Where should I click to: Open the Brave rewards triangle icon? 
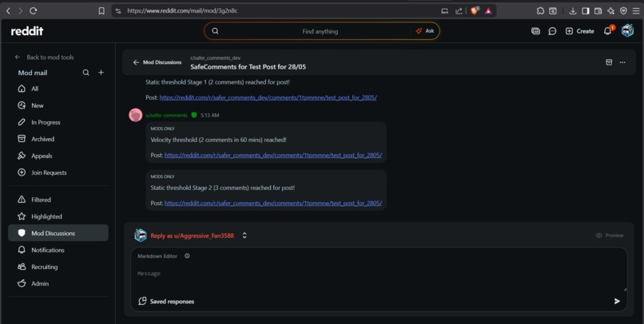488,11
